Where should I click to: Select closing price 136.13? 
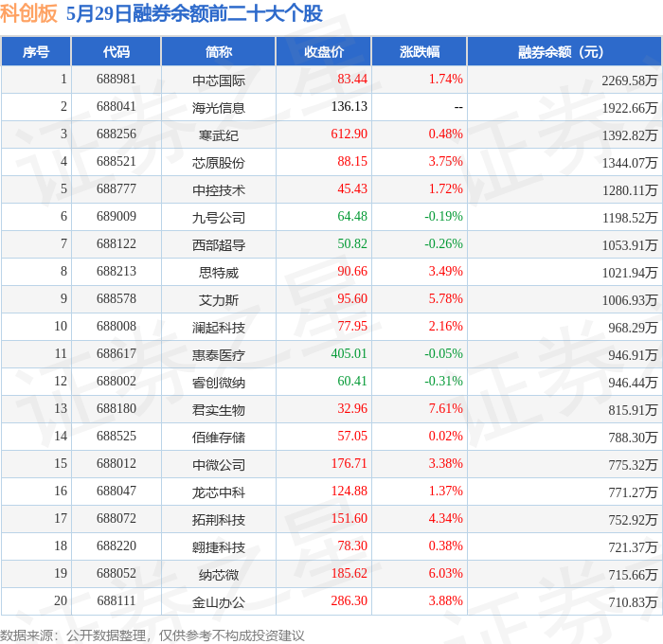(x=349, y=107)
